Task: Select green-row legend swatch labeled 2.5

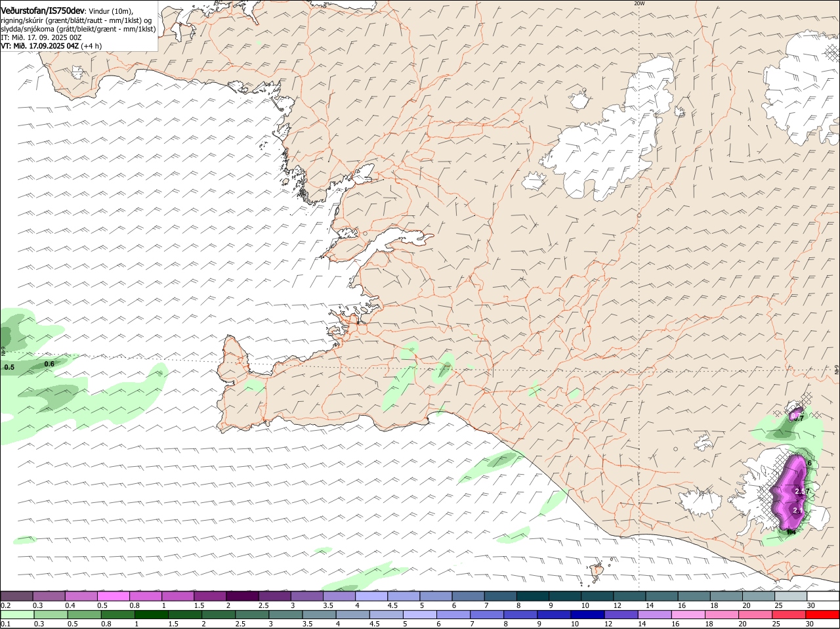Action: click(x=252, y=615)
